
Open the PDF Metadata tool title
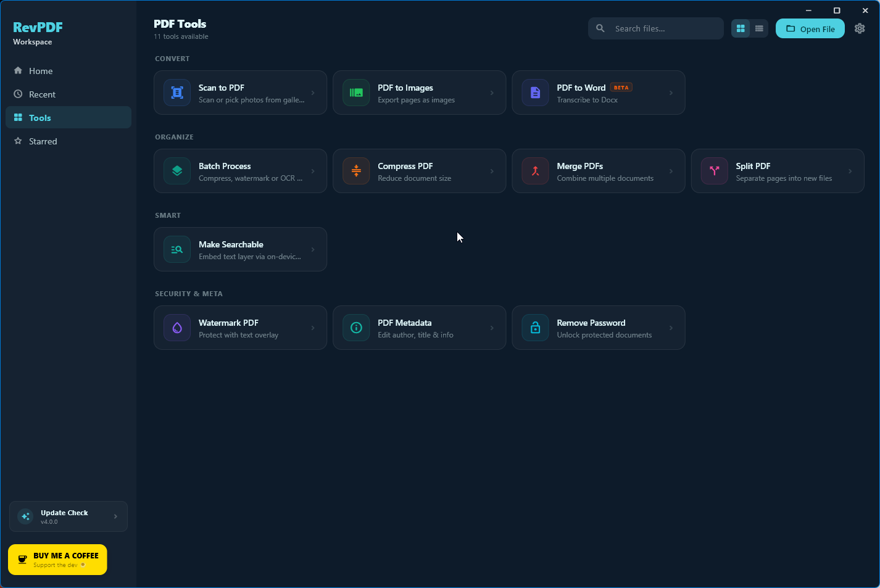coord(404,323)
